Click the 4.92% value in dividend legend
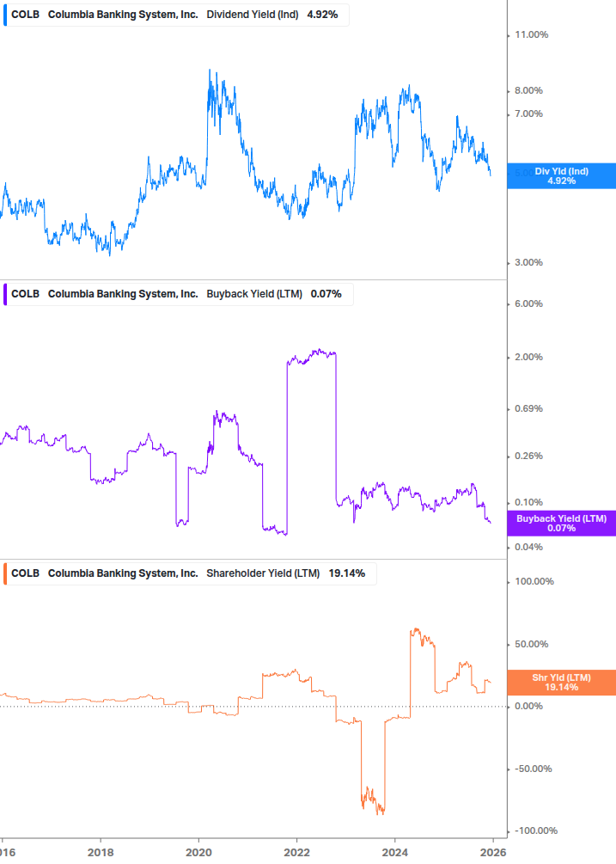 click(322, 15)
